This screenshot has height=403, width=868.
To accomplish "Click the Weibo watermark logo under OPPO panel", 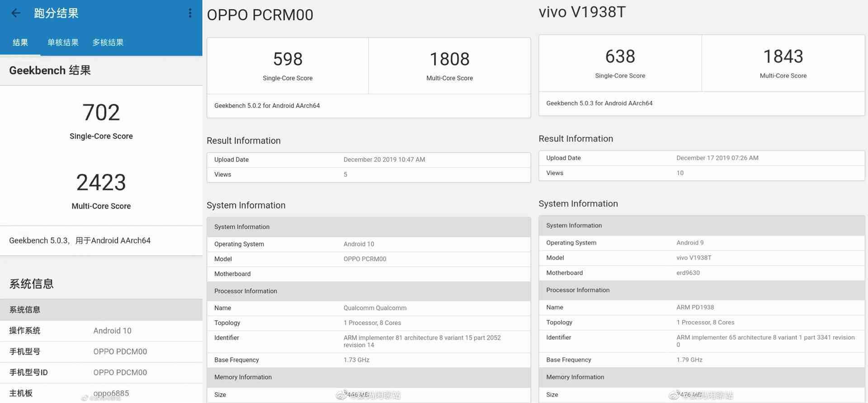I will pos(341,395).
